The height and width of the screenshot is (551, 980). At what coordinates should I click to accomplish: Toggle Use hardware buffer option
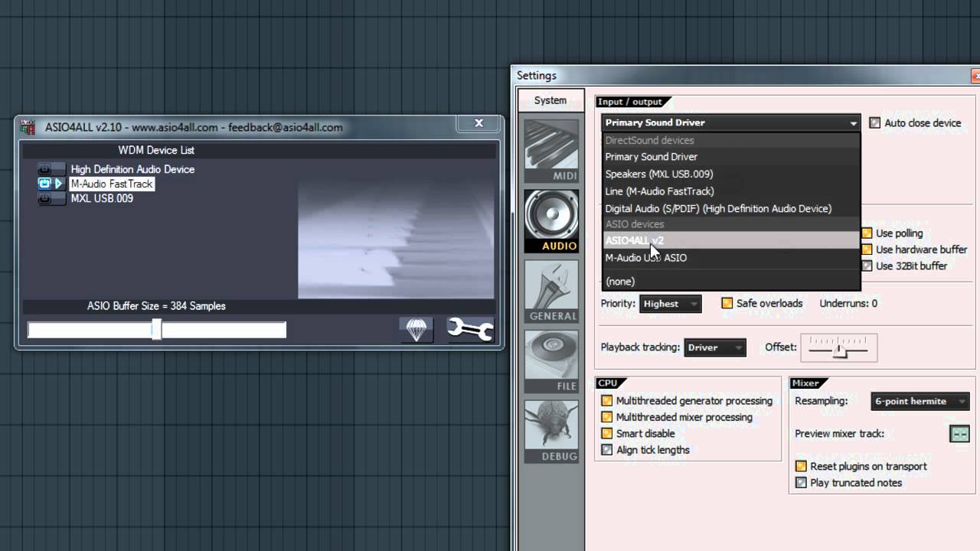(x=867, y=249)
